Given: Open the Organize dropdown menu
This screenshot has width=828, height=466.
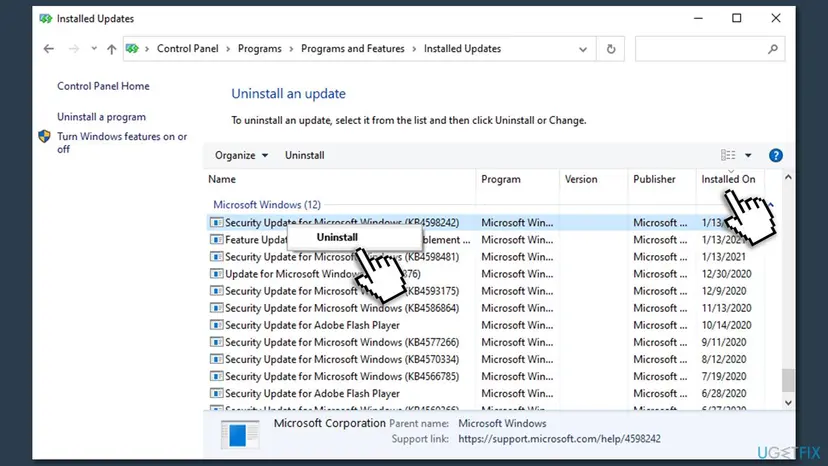Looking at the screenshot, I should coord(241,155).
